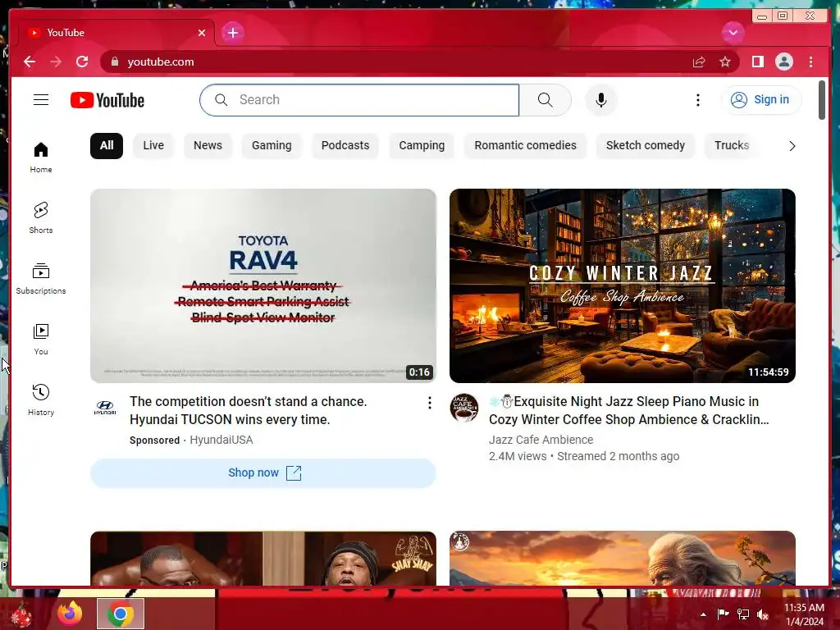Open the Chrome three-dot menu
840x630 pixels.
[x=810, y=62]
